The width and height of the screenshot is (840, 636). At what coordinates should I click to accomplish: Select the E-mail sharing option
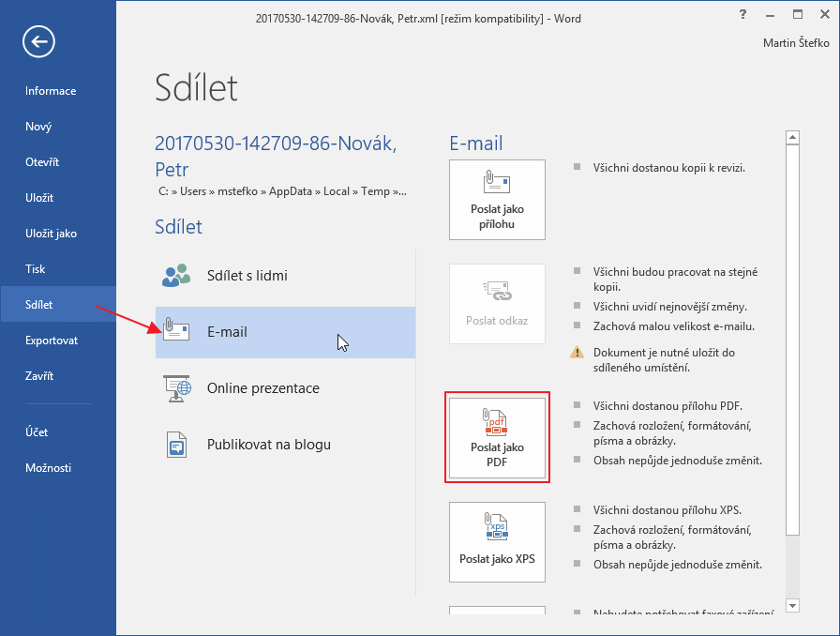pos(285,332)
